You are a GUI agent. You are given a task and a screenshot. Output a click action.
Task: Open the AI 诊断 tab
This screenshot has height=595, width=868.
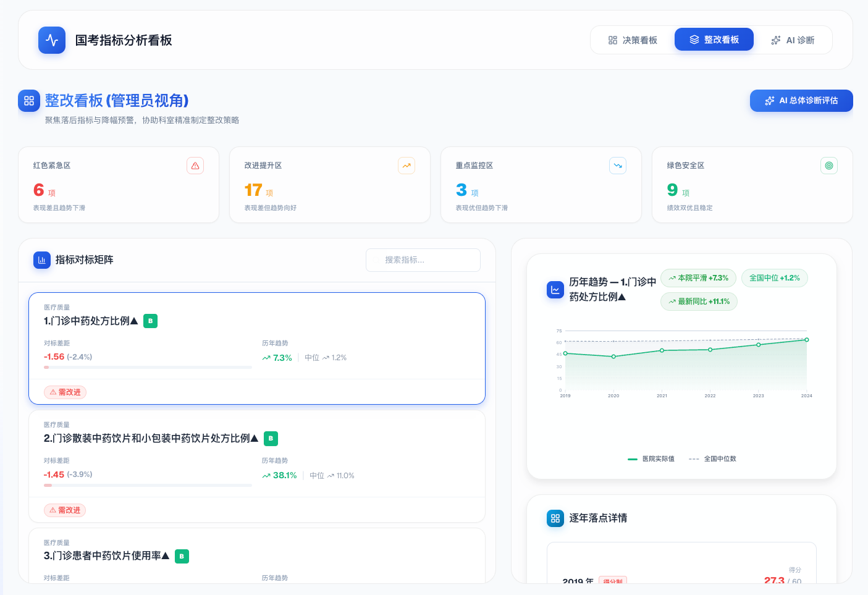793,40
